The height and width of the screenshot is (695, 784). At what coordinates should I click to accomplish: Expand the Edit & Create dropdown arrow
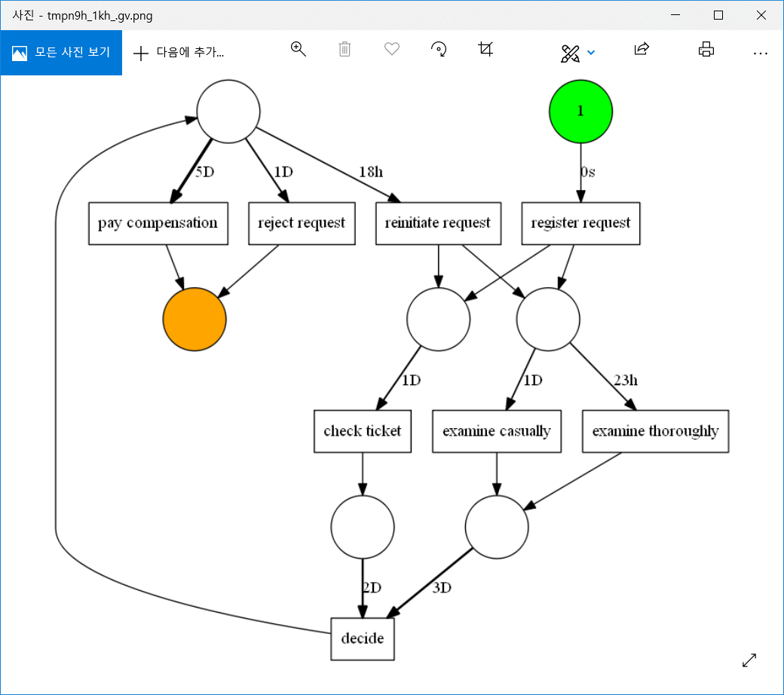click(x=591, y=53)
